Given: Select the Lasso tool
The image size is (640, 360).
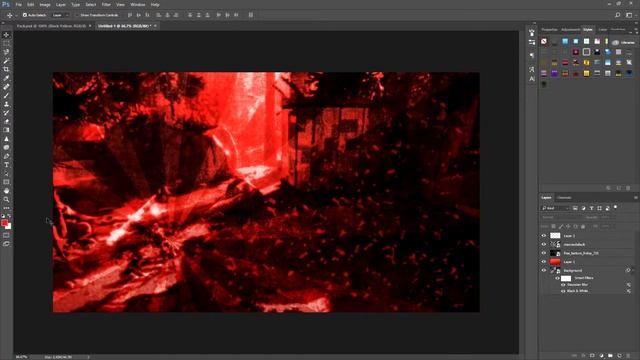Looking at the screenshot, I should click(6, 52).
